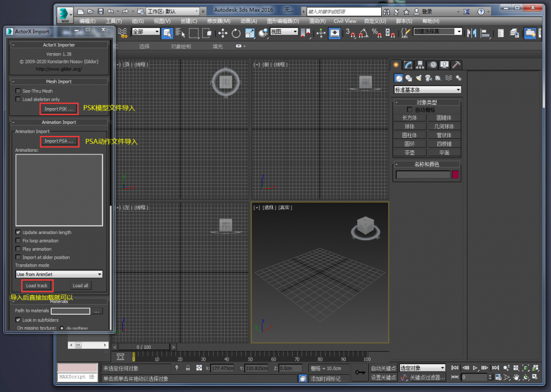Toggle the Percent Snap tool
551x392 pixels.
(x=377, y=34)
